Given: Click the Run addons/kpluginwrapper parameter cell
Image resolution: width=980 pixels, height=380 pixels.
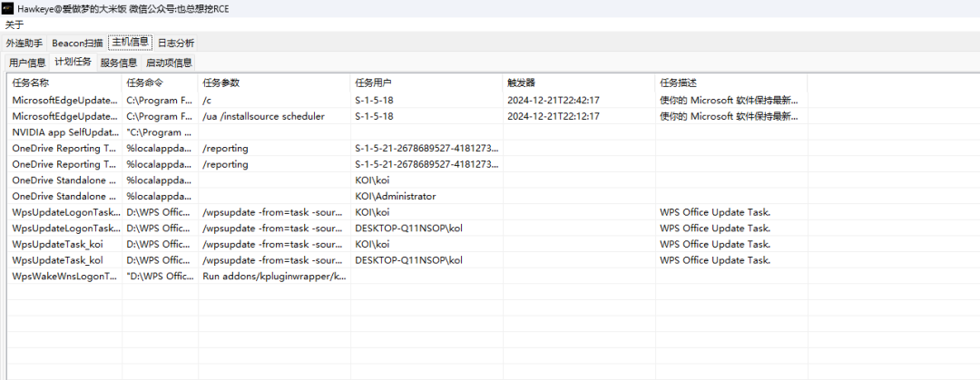Looking at the screenshot, I should 274,277.
